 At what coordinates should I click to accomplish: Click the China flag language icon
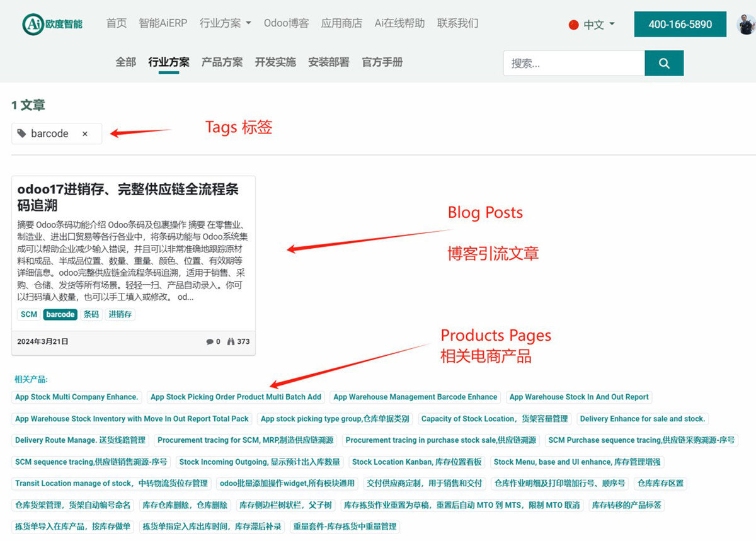pos(573,25)
